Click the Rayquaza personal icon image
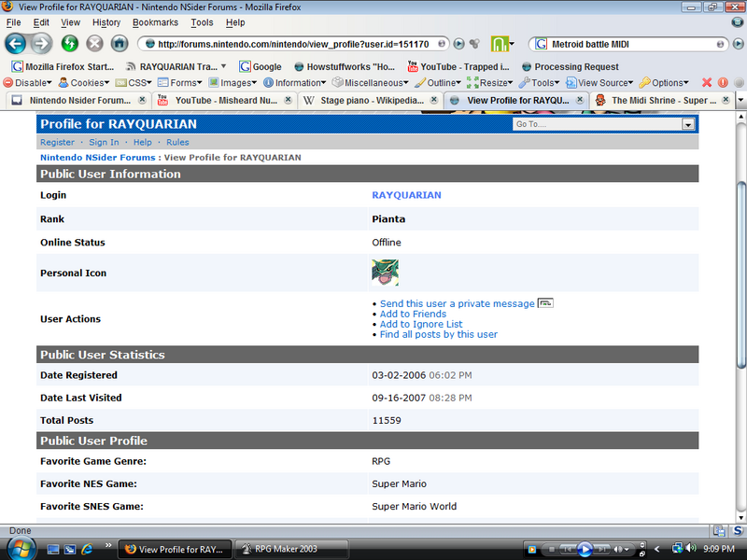 (385, 273)
